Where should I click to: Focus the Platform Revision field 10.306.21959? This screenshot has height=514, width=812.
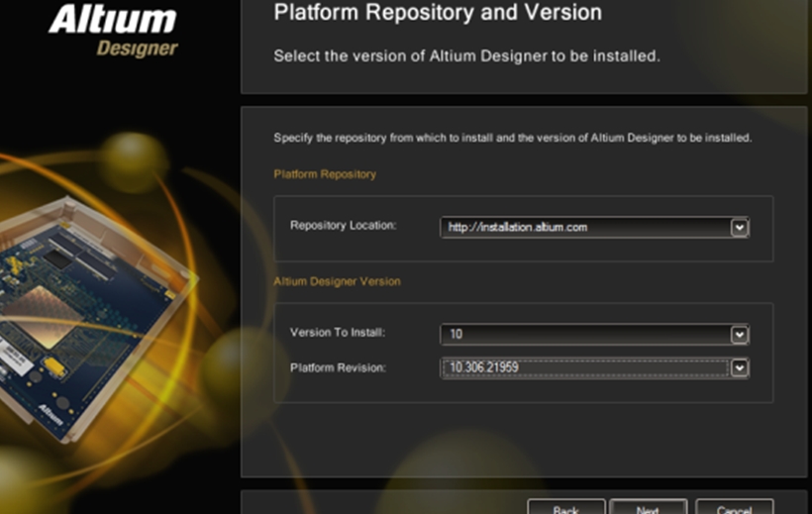click(594, 367)
